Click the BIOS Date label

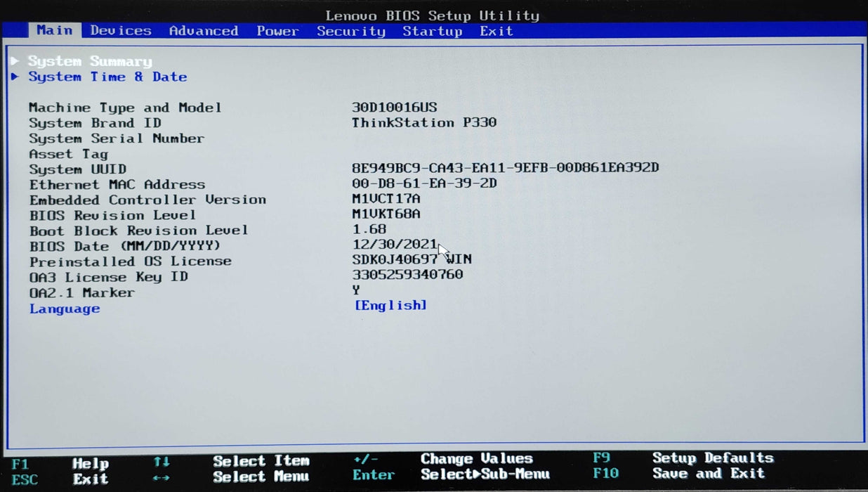click(125, 246)
